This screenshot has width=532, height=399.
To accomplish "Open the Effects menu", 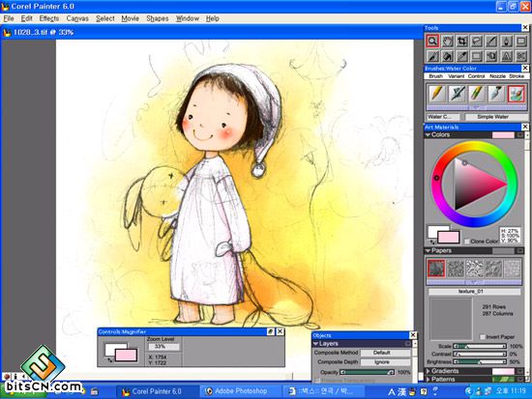I will pos(49,18).
